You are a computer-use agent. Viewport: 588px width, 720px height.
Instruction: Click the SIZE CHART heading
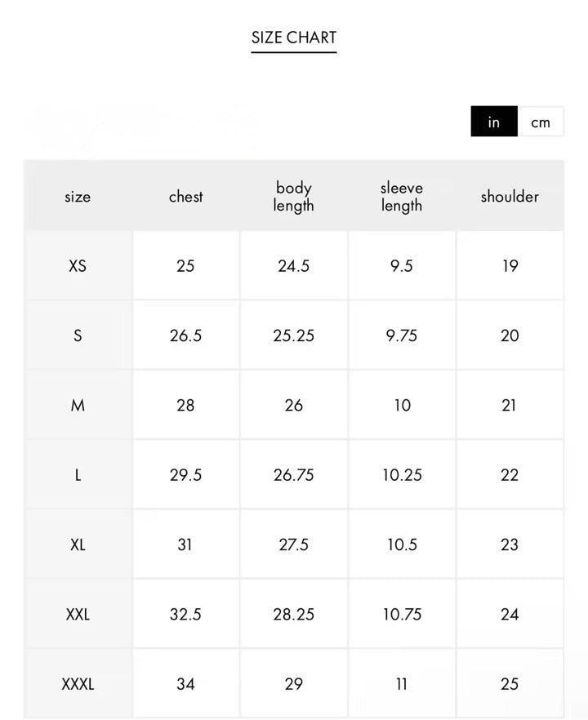(294, 38)
